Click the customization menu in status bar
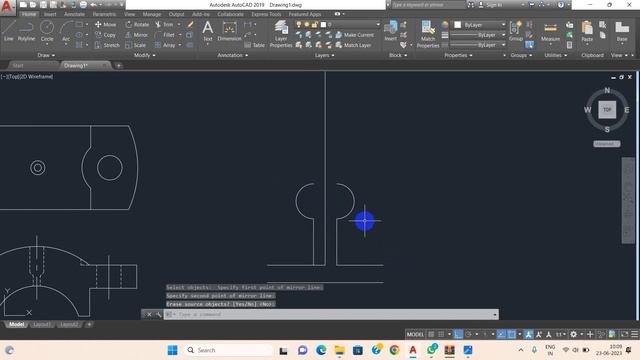The image size is (640, 360). coord(635,334)
